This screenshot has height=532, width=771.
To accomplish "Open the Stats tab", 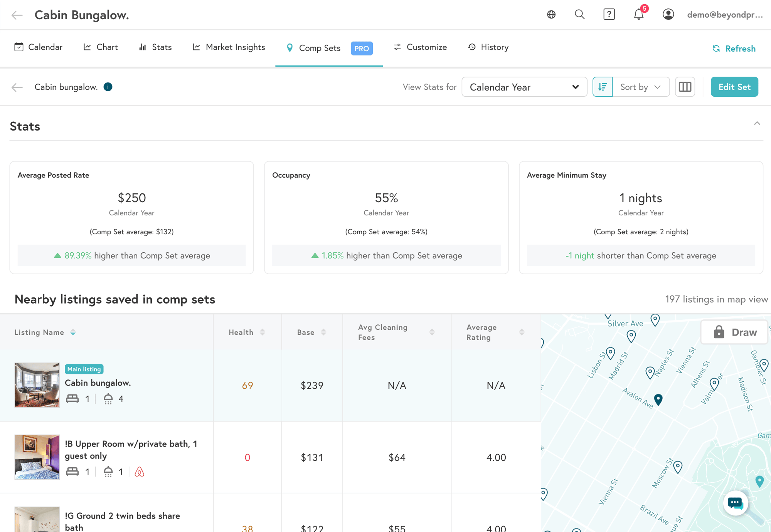I will pyautogui.click(x=155, y=47).
